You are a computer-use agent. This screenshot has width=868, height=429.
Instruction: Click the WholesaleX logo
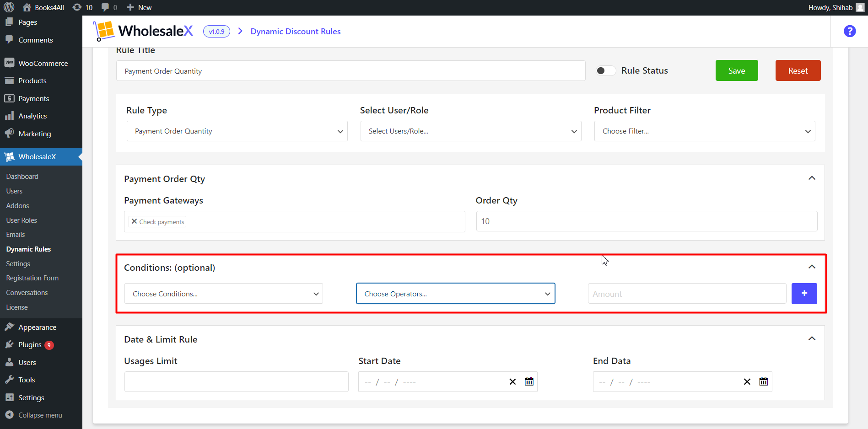pos(143,31)
